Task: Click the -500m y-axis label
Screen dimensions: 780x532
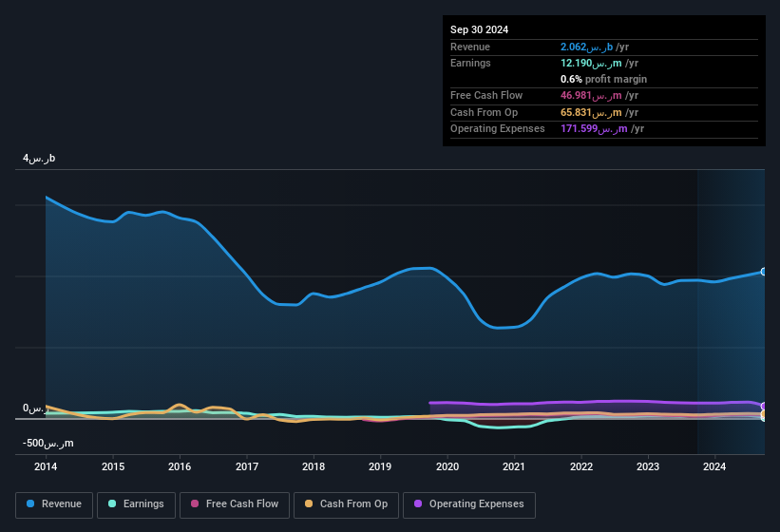Action: 48,443
